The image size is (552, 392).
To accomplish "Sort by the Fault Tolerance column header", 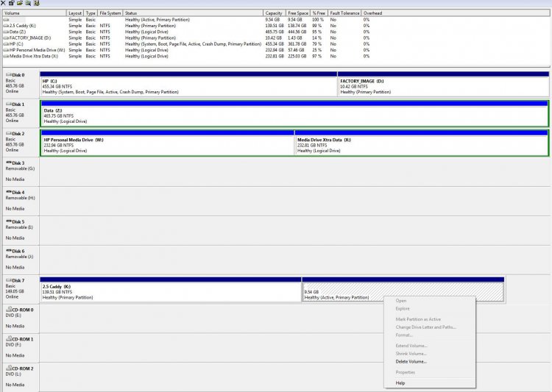I will click(x=344, y=13).
